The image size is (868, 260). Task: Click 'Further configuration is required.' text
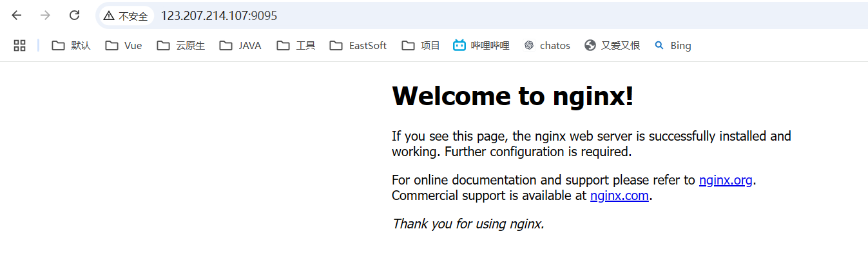point(538,152)
